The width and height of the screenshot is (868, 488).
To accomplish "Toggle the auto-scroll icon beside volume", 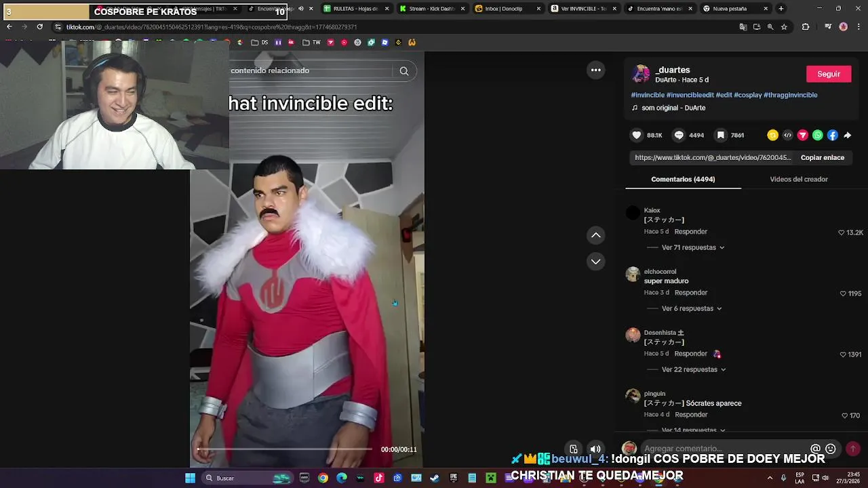I will tap(574, 449).
